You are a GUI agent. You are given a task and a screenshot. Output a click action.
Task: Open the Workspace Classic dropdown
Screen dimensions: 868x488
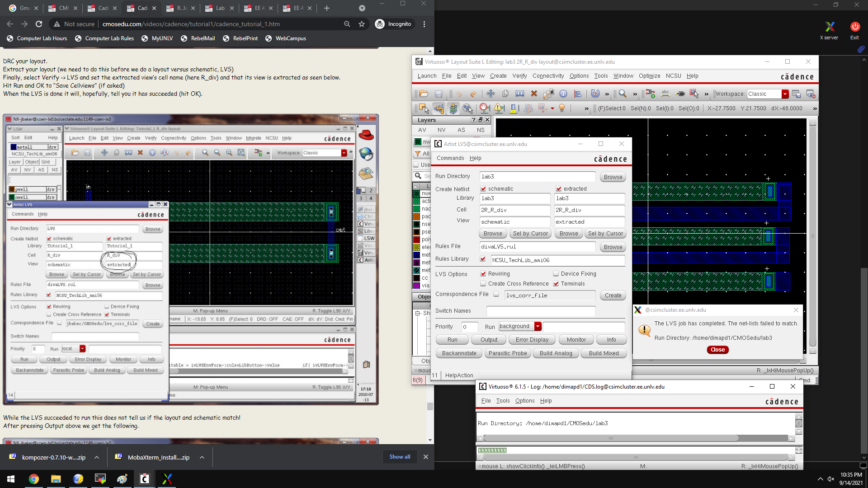point(785,94)
